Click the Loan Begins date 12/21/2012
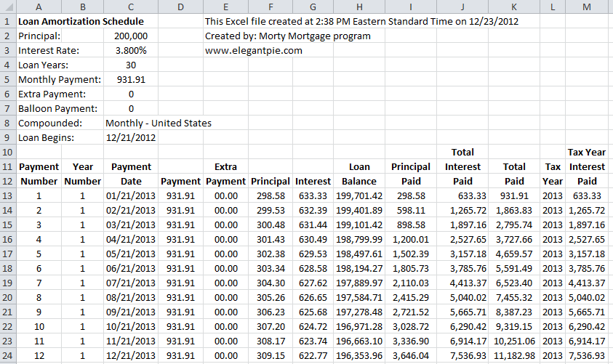Image resolution: width=613 pixels, height=364 pixels. (x=131, y=138)
